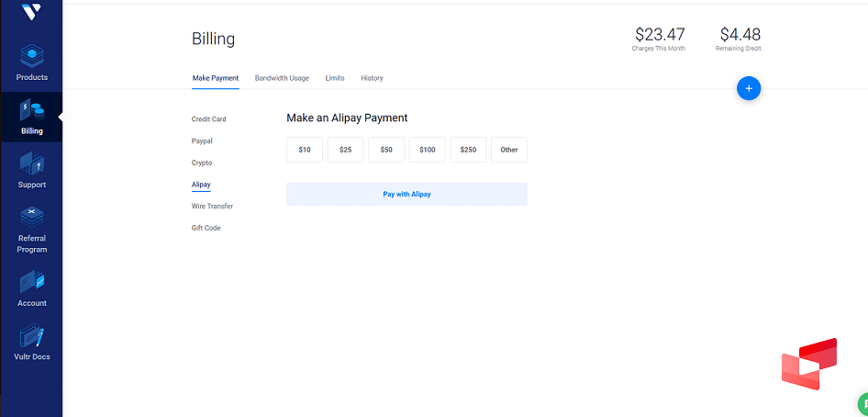Image resolution: width=868 pixels, height=417 pixels.
Task: Click the $23.47 charges this month value
Action: tap(660, 34)
